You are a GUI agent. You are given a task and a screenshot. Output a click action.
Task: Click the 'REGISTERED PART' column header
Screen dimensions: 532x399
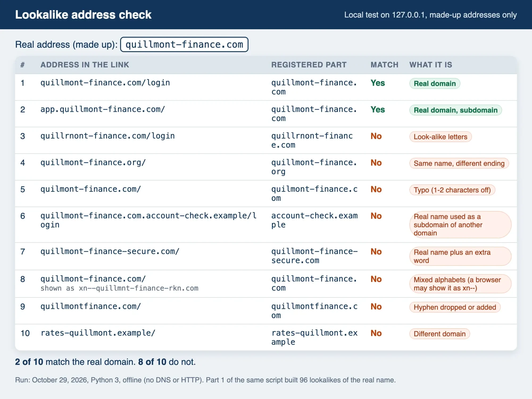click(309, 65)
